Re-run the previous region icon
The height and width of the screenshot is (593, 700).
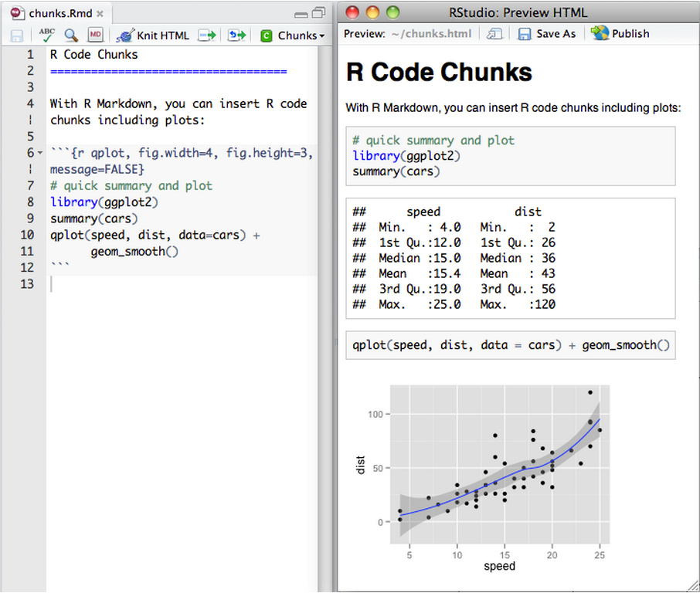pyautogui.click(x=236, y=36)
